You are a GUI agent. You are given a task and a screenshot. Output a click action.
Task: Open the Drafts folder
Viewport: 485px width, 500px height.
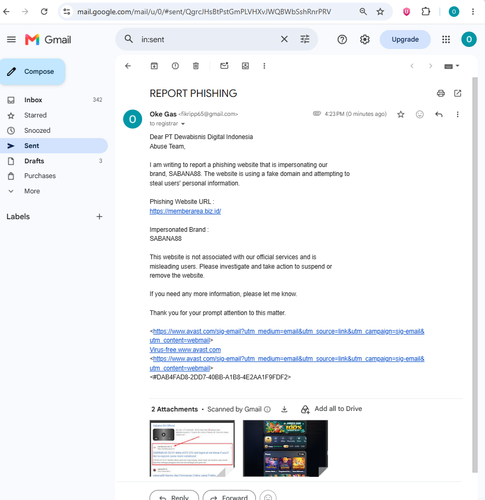54,161
